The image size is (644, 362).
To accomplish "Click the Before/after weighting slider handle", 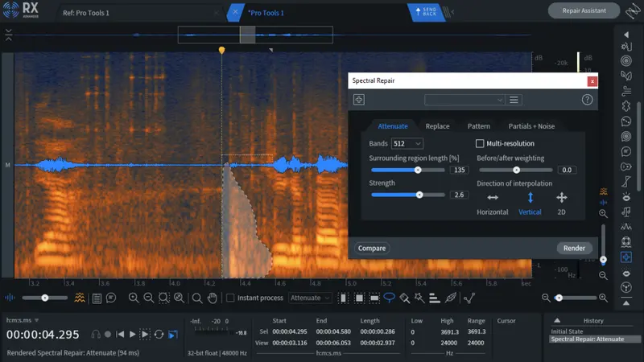I will tap(516, 170).
